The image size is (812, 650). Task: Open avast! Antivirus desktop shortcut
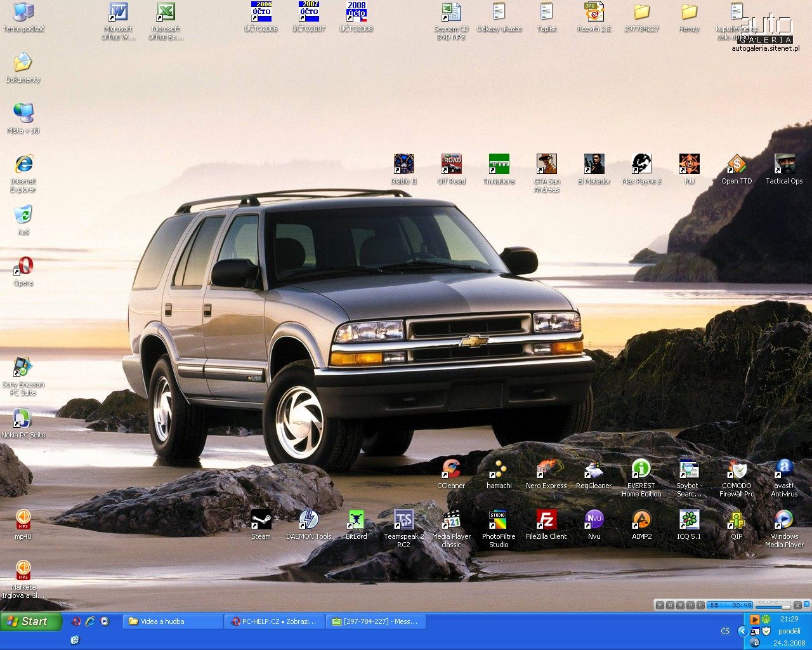(784, 469)
